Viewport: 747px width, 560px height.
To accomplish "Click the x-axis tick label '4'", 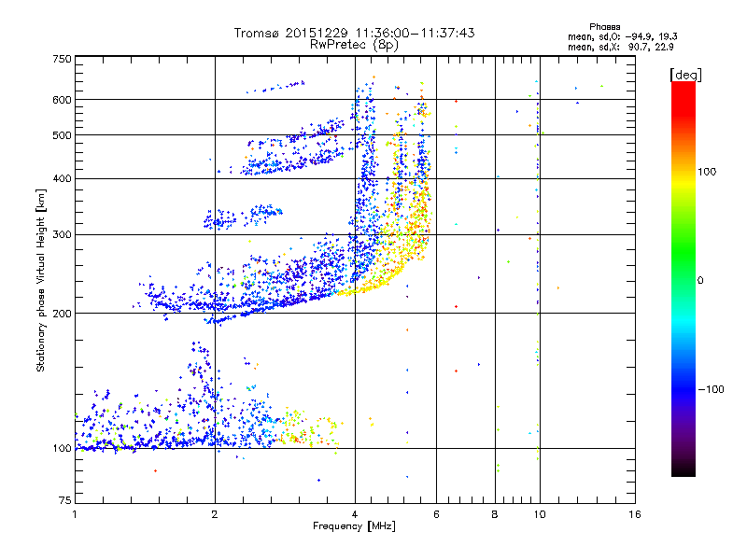I will coord(355,514).
